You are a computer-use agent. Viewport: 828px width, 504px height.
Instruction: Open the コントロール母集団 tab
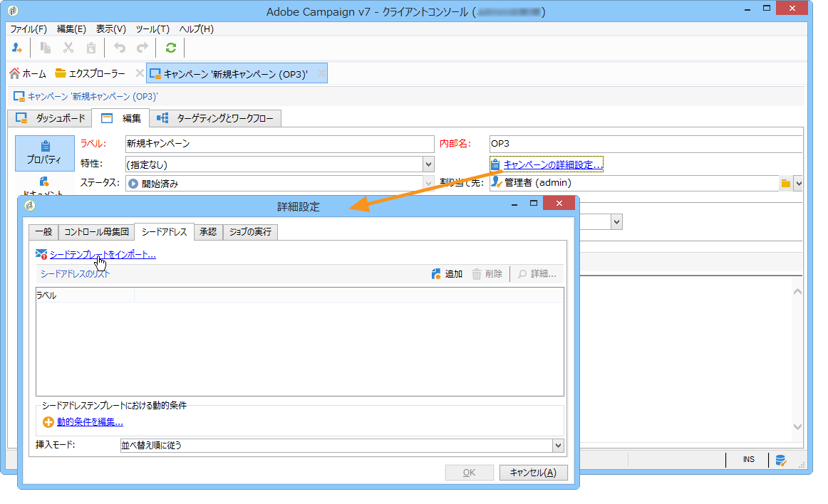[96, 231]
